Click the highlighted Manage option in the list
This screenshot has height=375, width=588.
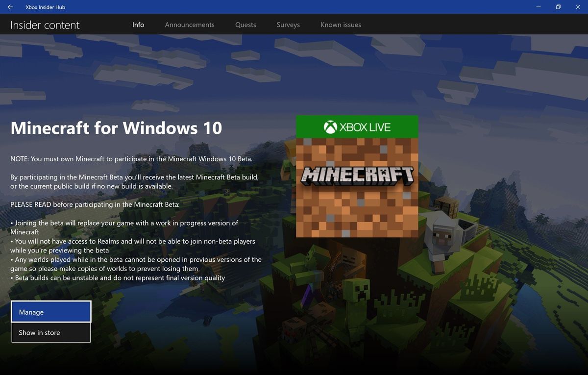[51, 312]
